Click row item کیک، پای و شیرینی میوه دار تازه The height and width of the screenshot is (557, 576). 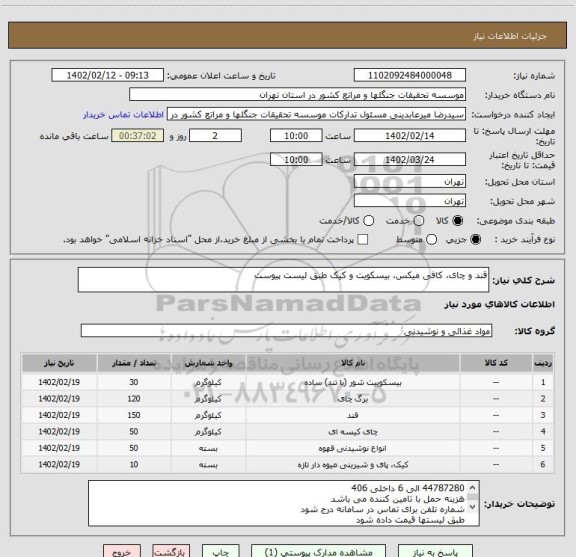click(x=353, y=465)
